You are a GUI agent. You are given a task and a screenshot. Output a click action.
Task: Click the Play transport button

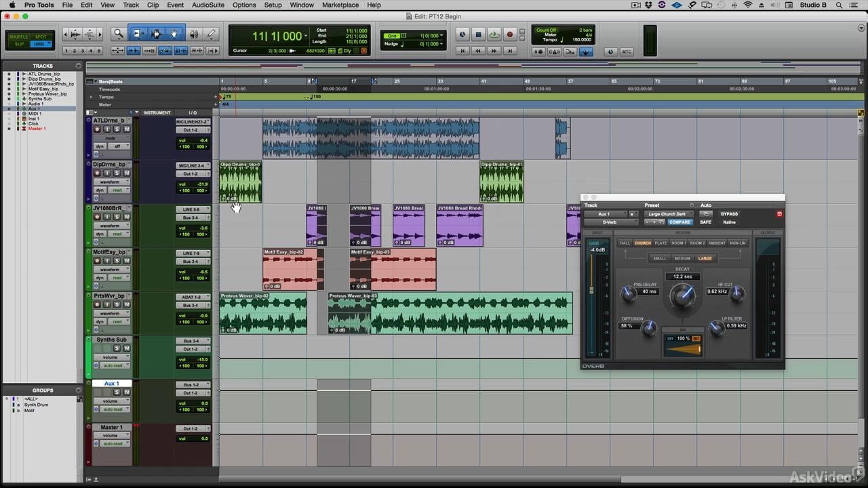coord(494,35)
